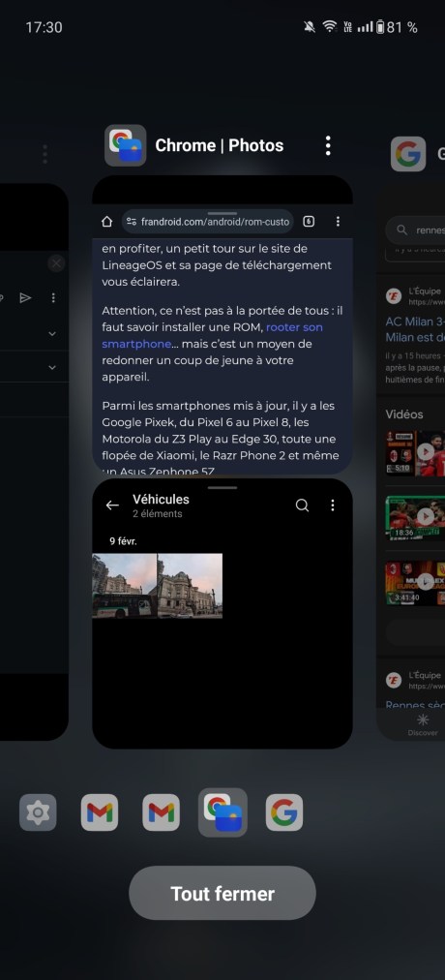The height and width of the screenshot is (980, 445).
Task: Tap the Wi-Fi indicator in status bar
Action: click(329, 27)
